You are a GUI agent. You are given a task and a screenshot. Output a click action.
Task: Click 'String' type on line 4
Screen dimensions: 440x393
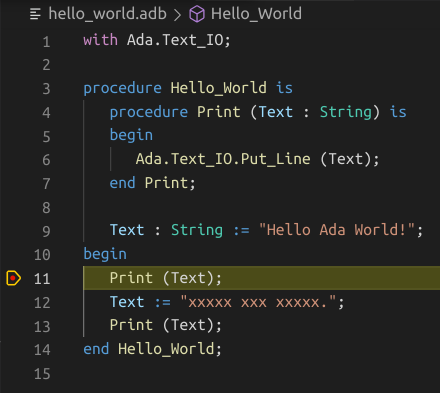click(346, 112)
